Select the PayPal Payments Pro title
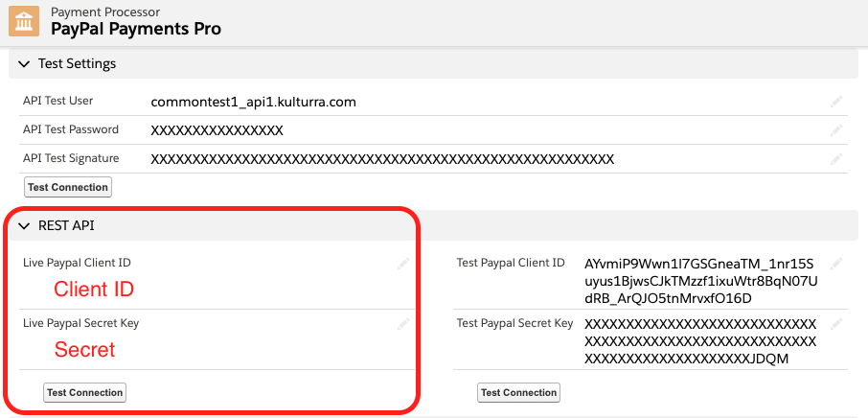The image size is (868, 418). click(136, 28)
